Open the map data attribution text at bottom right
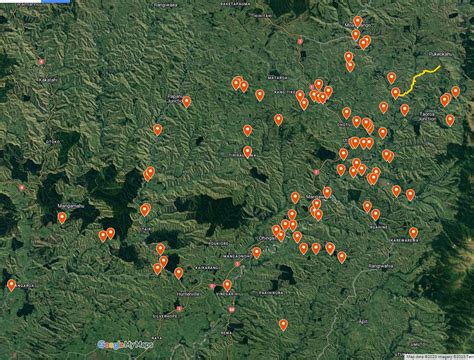 coord(439,357)
